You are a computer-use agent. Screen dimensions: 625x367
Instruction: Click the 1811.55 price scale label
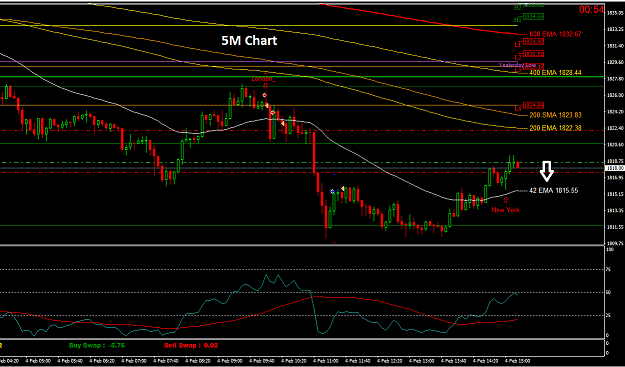point(614,227)
